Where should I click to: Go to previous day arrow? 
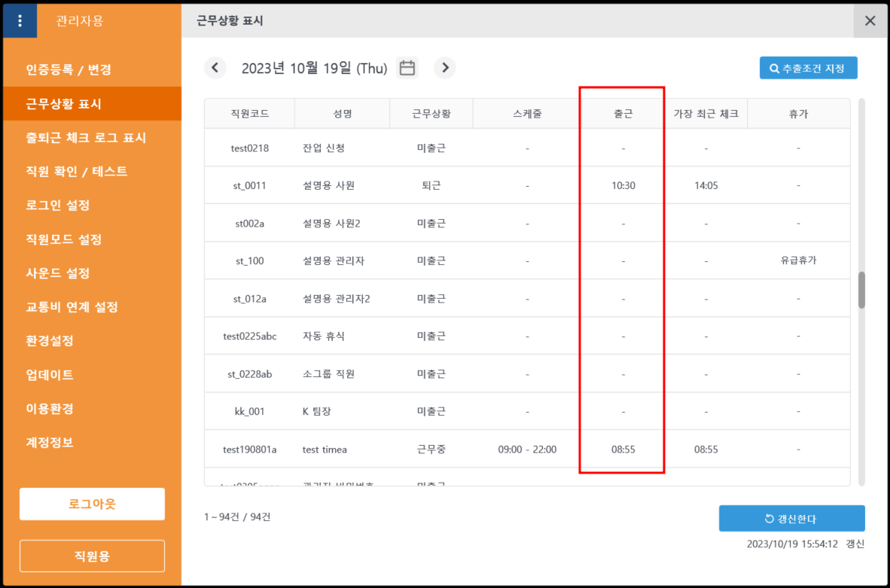pyautogui.click(x=215, y=68)
